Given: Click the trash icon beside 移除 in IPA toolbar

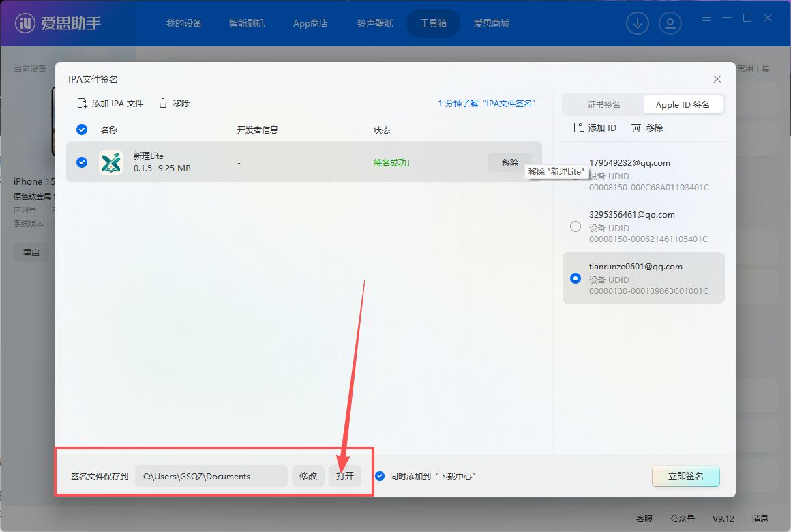Looking at the screenshot, I should click(163, 104).
